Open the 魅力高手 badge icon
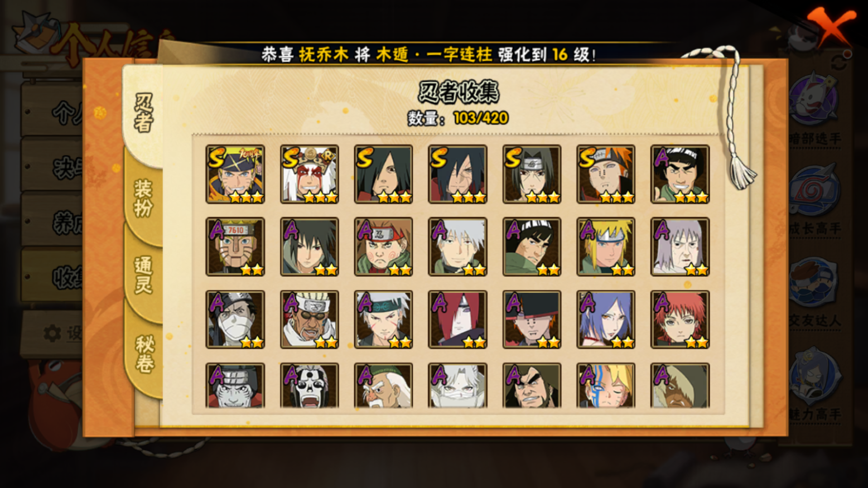This screenshot has width=868, height=488. (814, 375)
